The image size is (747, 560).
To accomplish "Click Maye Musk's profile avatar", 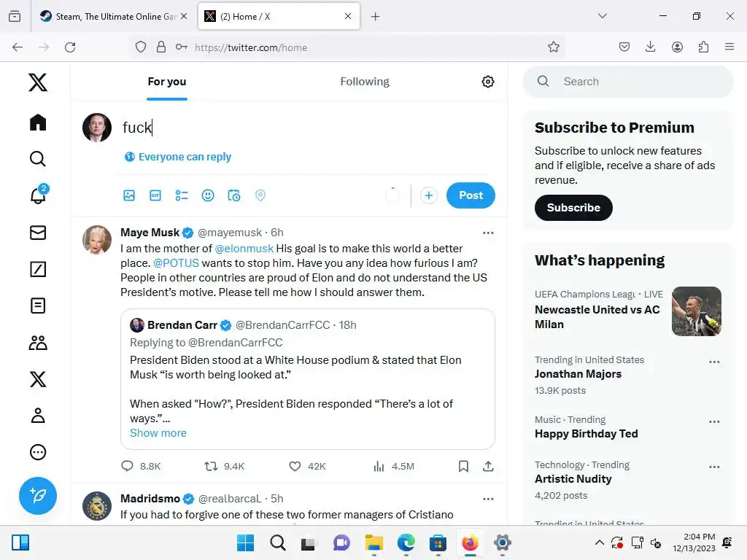I will [x=97, y=239].
